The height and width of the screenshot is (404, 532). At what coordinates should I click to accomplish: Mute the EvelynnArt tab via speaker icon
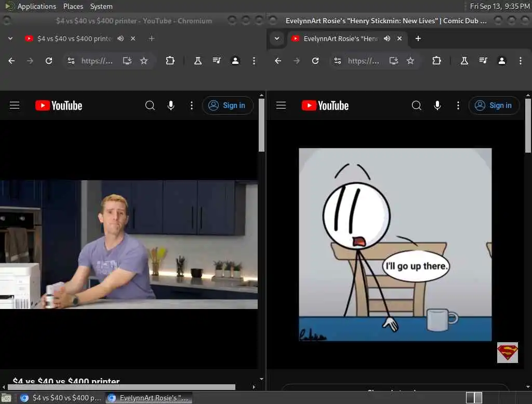point(387,38)
